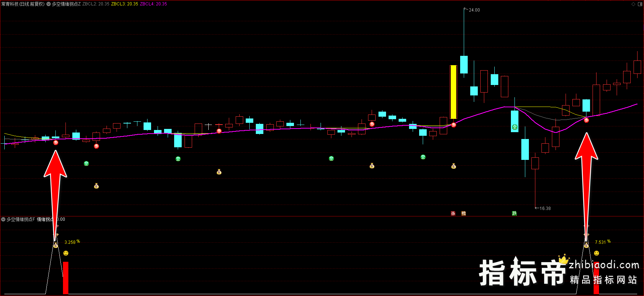Click the orange 榜 badge

click(x=463, y=214)
